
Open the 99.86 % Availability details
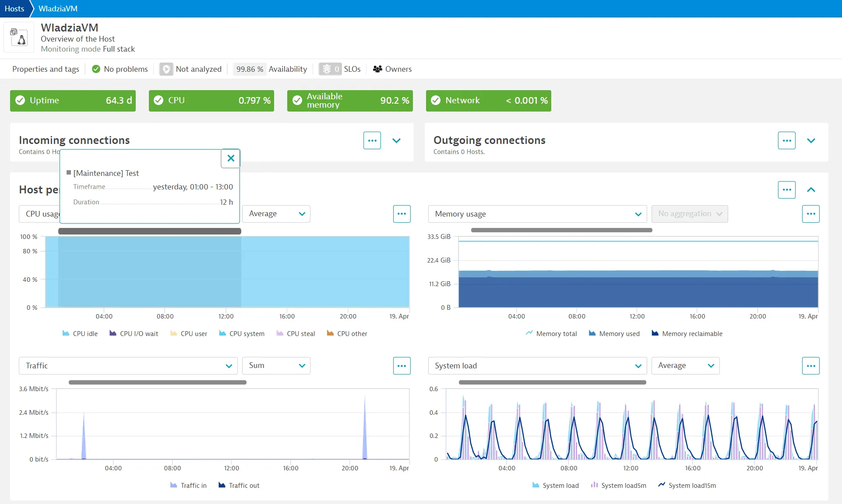(x=270, y=69)
